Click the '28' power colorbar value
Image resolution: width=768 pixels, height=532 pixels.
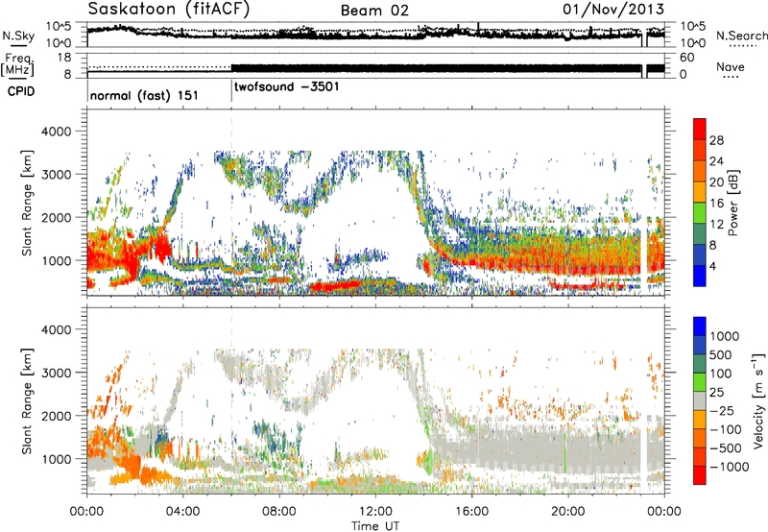716,140
